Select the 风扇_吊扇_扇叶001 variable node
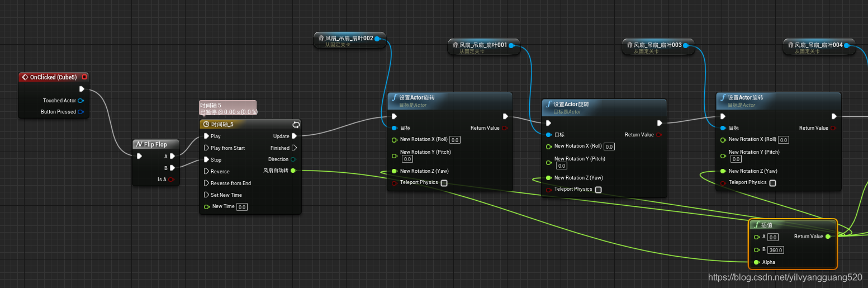 [484, 47]
